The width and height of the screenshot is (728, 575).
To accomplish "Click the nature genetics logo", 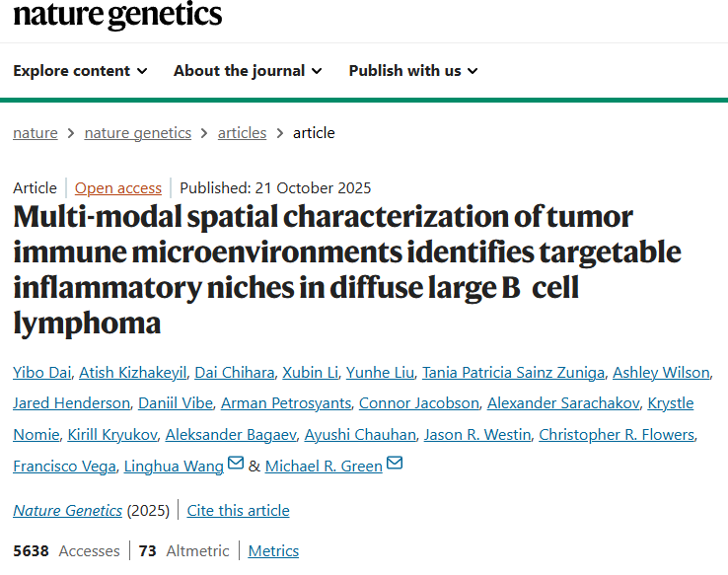I will (x=117, y=15).
